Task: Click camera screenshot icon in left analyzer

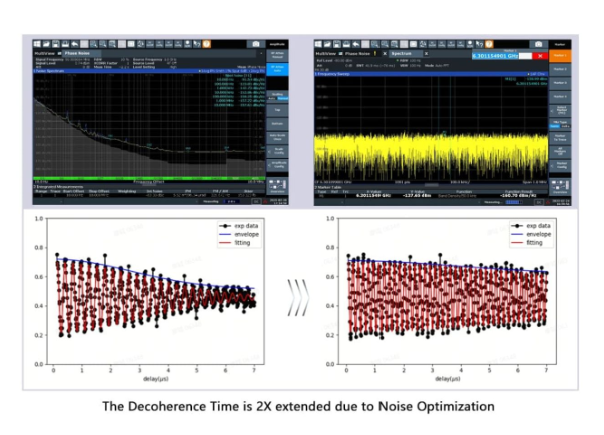Action: [x=256, y=44]
